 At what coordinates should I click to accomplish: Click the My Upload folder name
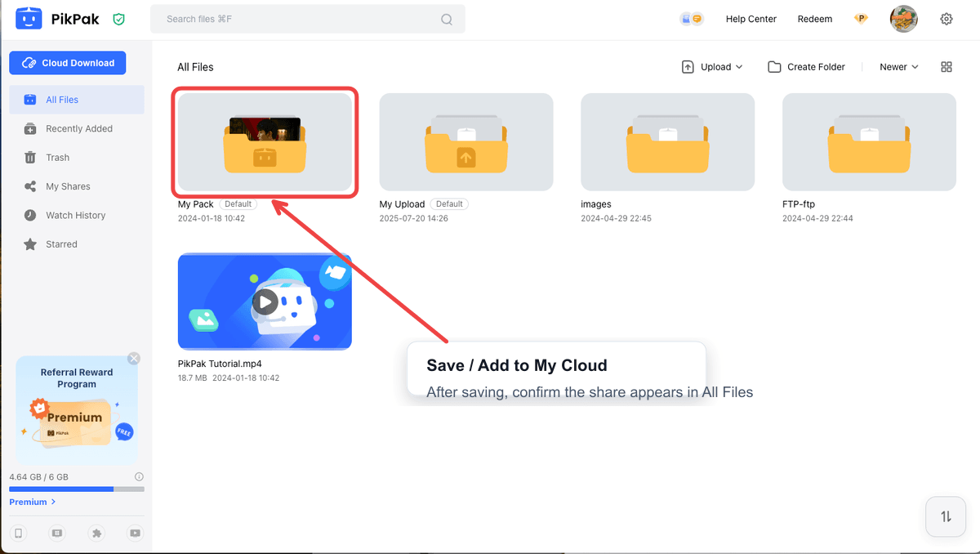point(403,204)
